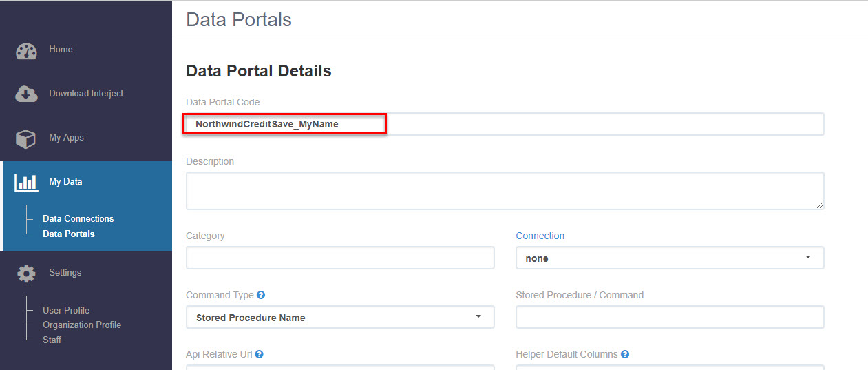This screenshot has height=370, width=868.
Task: Open Organization Profile settings page
Action: click(x=82, y=325)
